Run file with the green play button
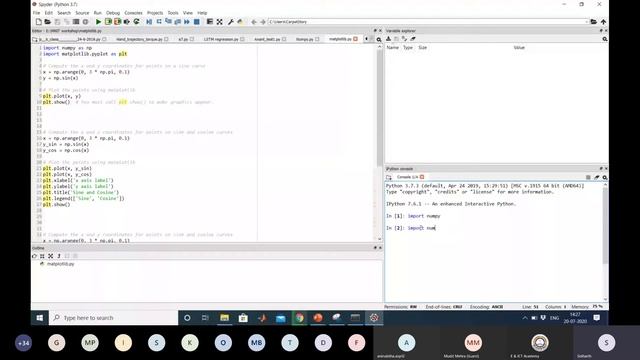Image resolution: width=640 pixels, height=360 pixels. pos(98,22)
